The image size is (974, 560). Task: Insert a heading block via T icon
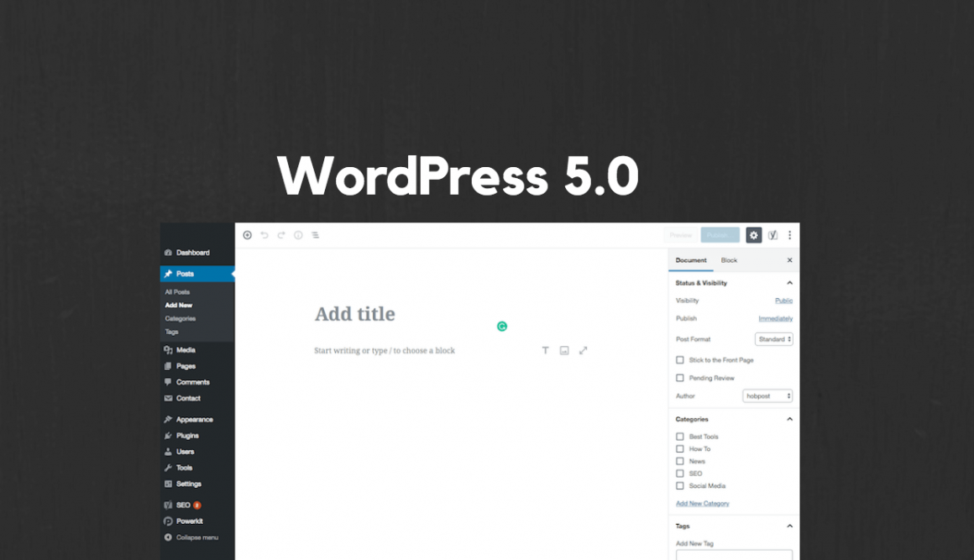pyautogui.click(x=546, y=350)
